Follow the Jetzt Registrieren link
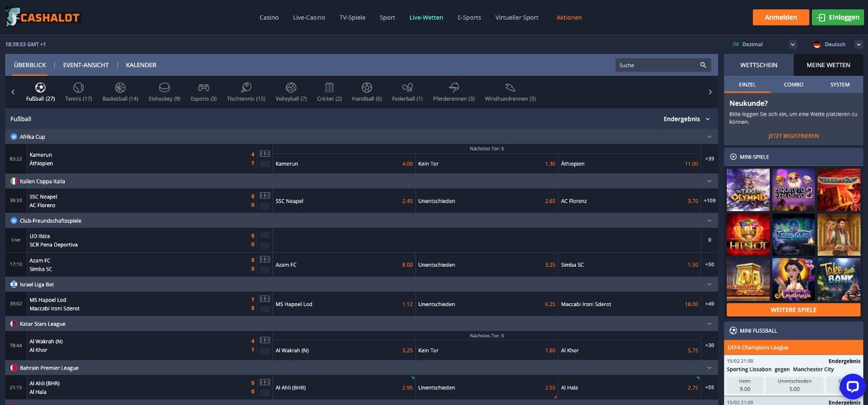Screen dimensions: 868x405 (x=793, y=136)
